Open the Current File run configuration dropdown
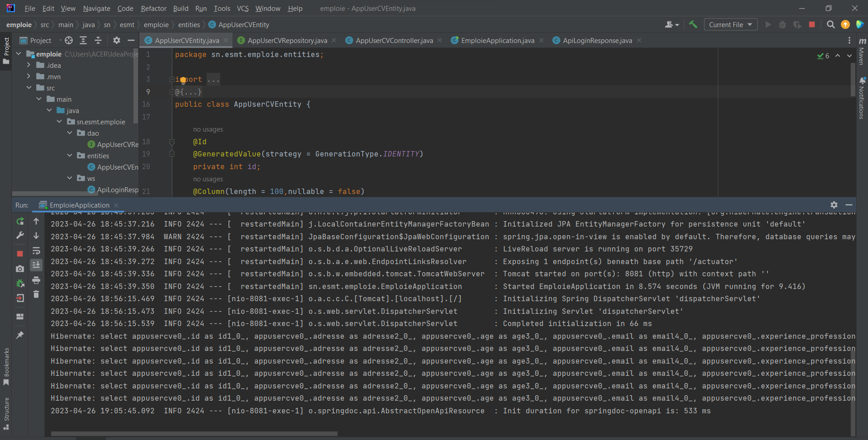868x440 pixels. [730, 24]
